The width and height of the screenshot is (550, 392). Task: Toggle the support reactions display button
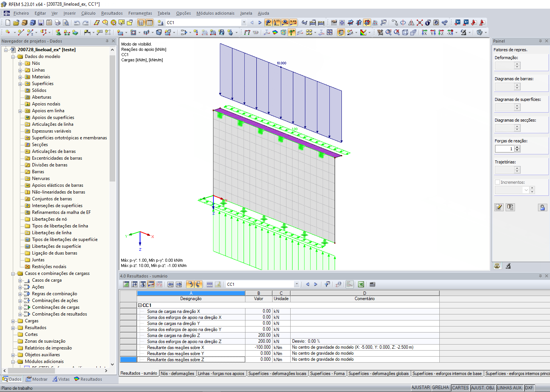(x=292, y=32)
